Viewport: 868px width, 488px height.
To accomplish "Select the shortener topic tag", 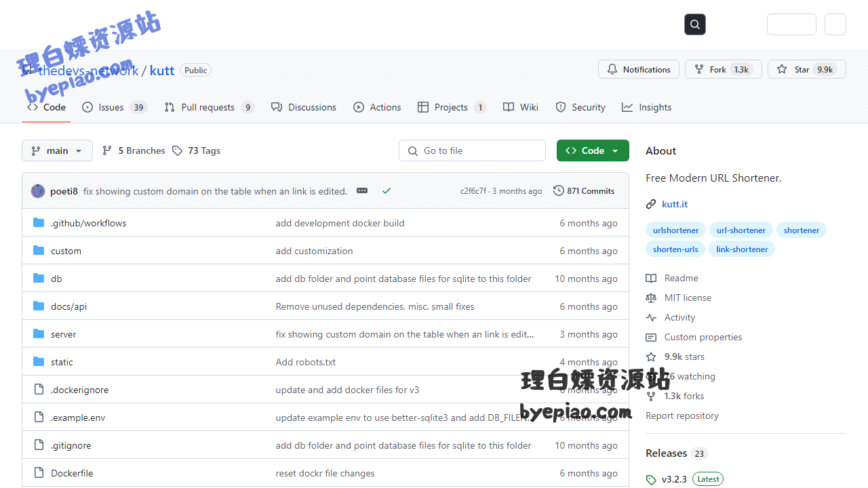I will (802, 230).
